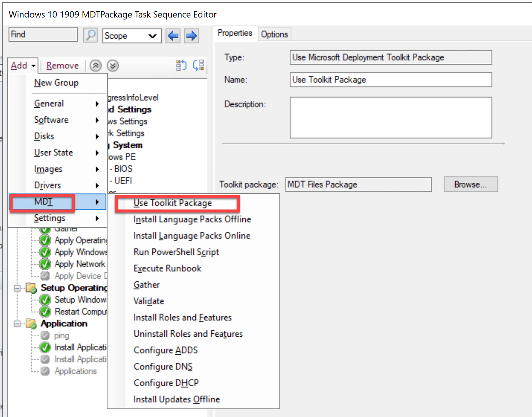
Task: Click the Name text field
Action: (x=391, y=80)
